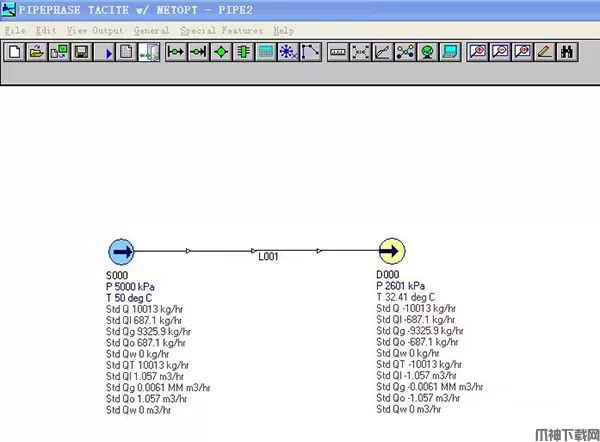Screen dimensions: 600x442
Task: Click the binoculars find icon
Action: 567,52
